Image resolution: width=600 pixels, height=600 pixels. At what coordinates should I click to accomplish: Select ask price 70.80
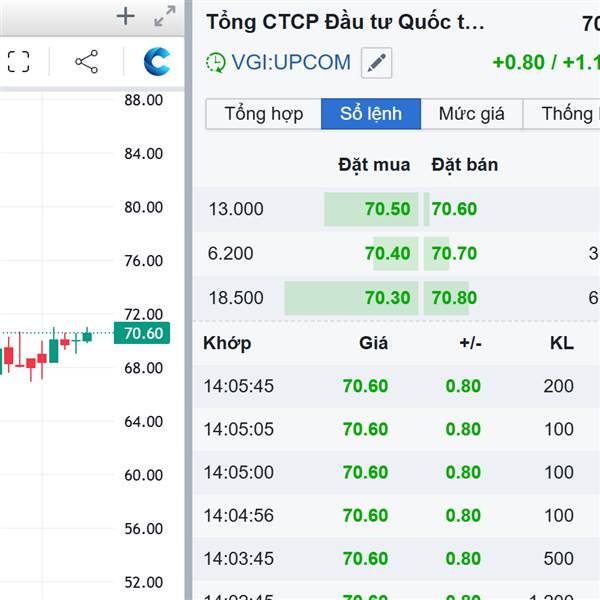(x=454, y=298)
